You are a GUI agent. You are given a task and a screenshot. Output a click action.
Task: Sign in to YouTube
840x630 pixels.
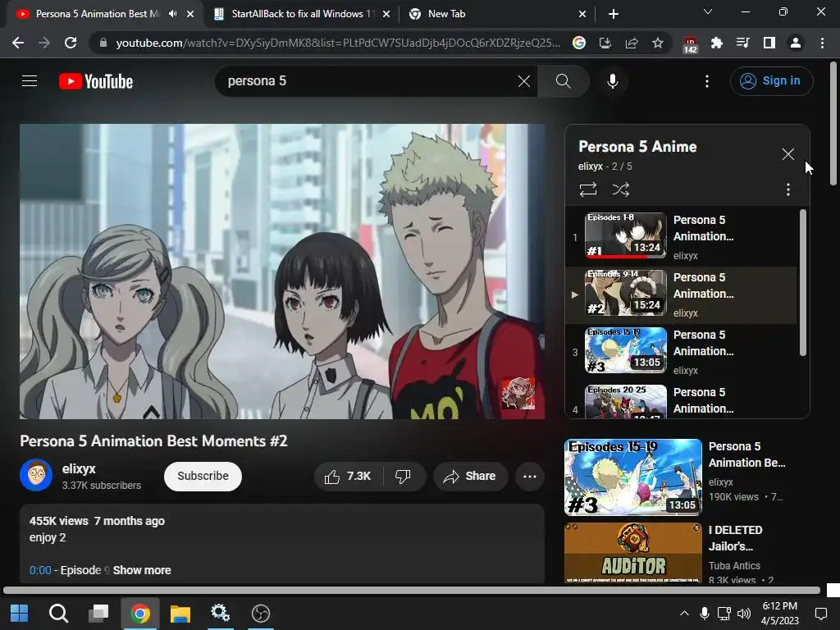pyautogui.click(x=771, y=81)
